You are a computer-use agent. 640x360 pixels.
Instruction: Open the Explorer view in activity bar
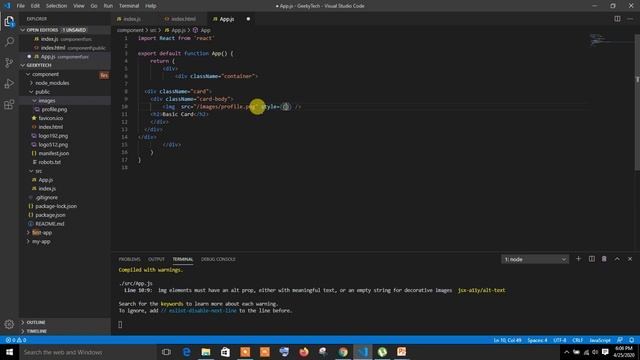[x=9, y=21]
